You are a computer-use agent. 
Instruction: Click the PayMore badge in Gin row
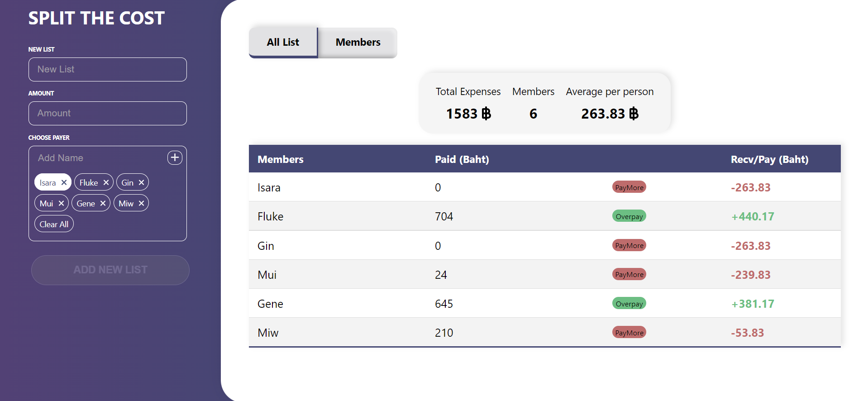[x=629, y=245]
